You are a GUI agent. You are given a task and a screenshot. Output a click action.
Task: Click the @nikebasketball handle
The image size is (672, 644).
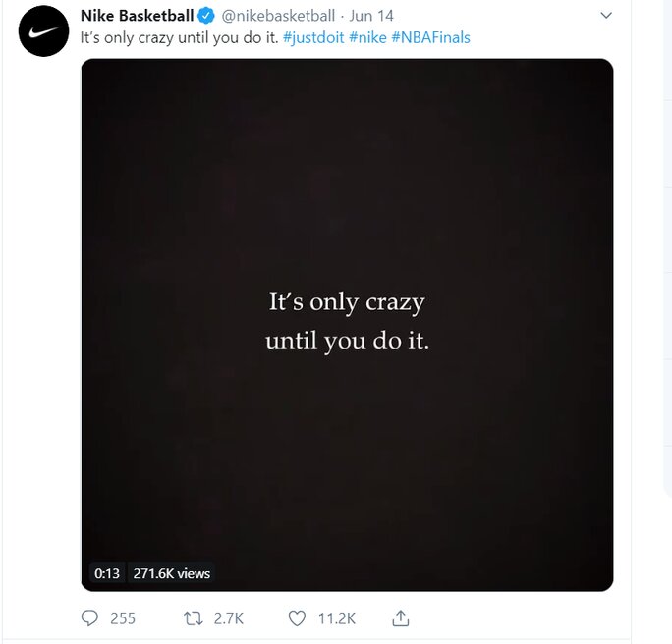[278, 16]
